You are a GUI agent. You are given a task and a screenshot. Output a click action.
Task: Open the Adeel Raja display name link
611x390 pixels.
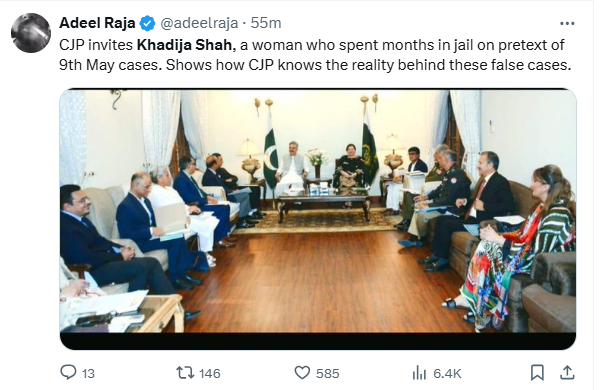coord(97,23)
